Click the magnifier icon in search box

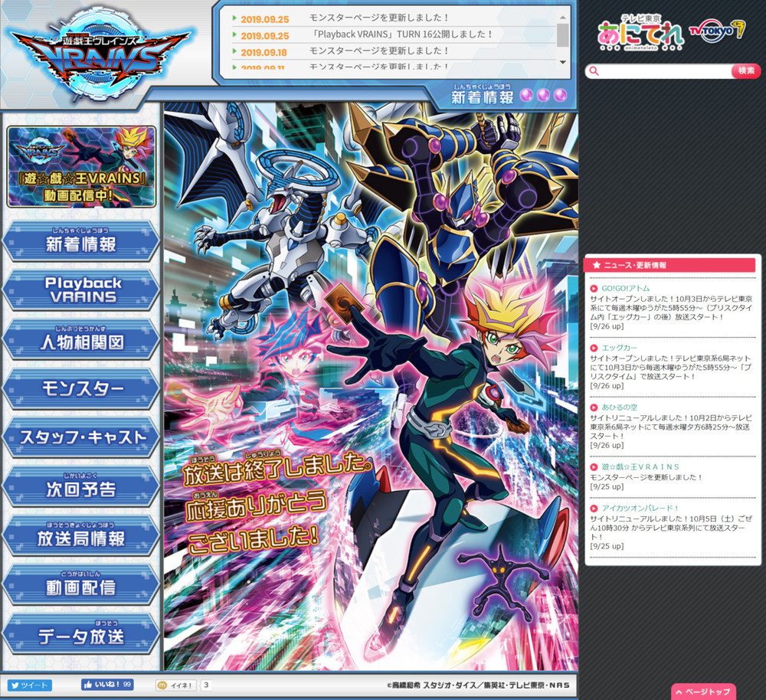tap(594, 71)
